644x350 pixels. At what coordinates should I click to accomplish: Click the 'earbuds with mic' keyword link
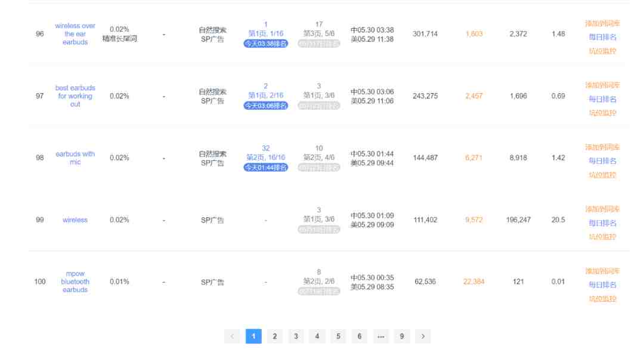click(x=75, y=158)
